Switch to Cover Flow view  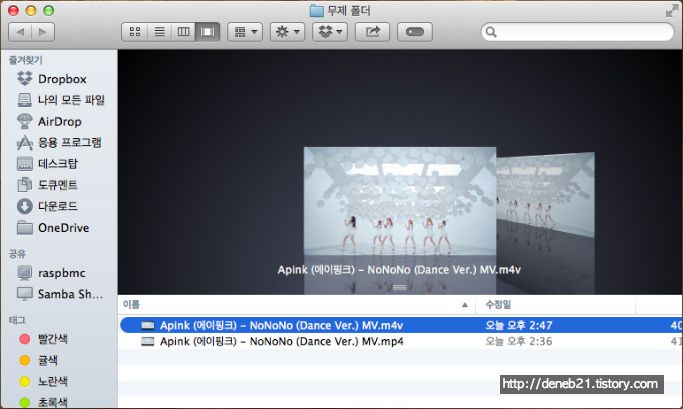point(207,32)
